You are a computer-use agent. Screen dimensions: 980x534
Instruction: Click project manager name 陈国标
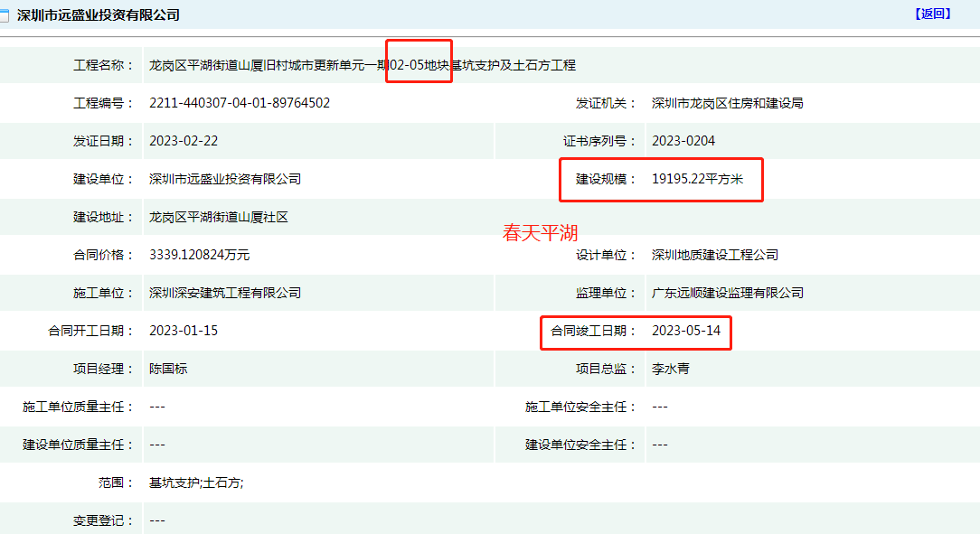click(168, 369)
